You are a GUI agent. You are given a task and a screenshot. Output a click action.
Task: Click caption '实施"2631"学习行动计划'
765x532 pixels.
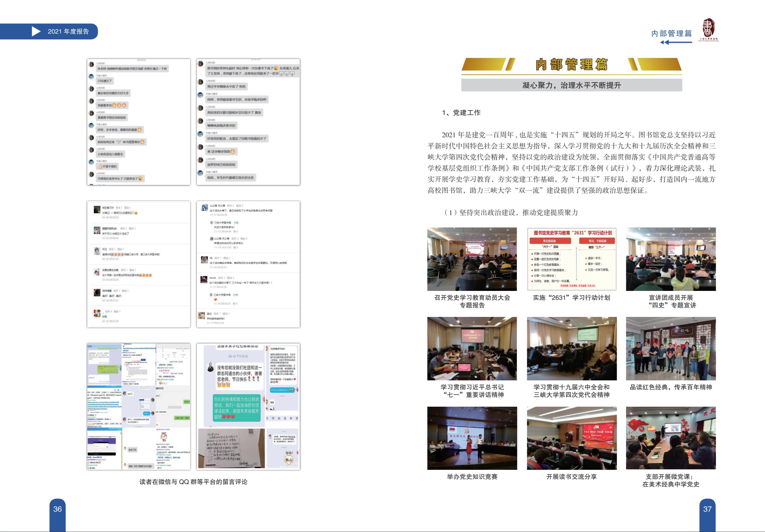(x=571, y=298)
